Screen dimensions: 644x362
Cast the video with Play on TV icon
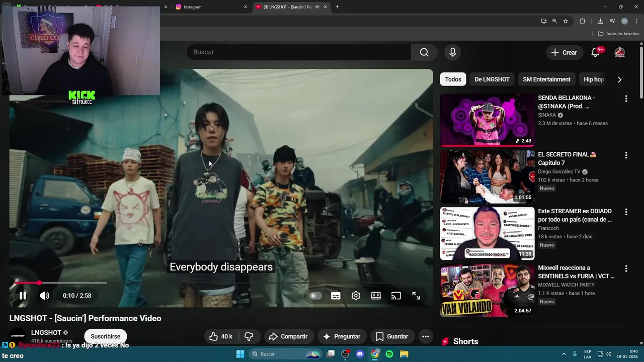click(x=396, y=296)
